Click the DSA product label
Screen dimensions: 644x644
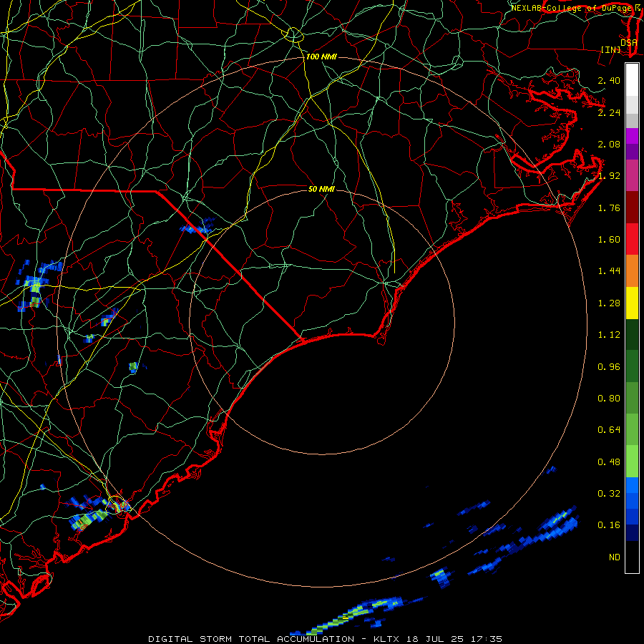pos(629,43)
